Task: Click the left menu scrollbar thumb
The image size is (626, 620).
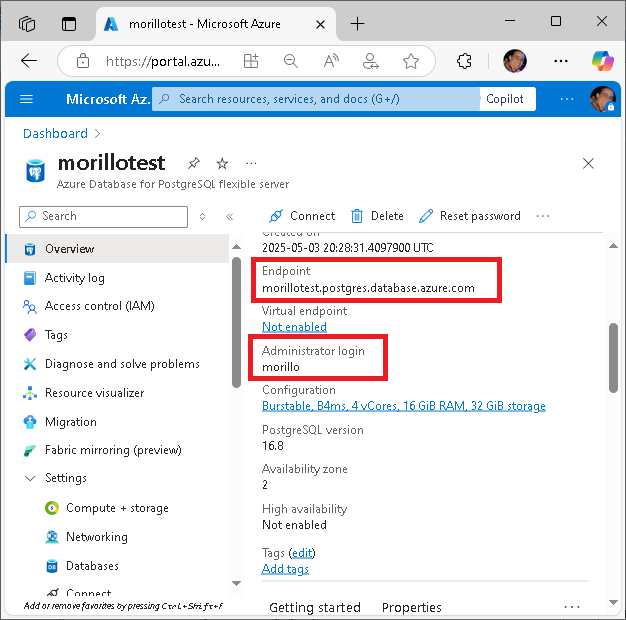Action: pyautogui.click(x=236, y=322)
